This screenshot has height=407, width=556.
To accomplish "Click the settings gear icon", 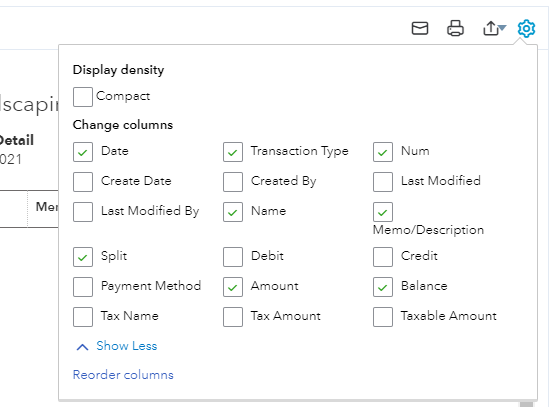I will point(526,28).
